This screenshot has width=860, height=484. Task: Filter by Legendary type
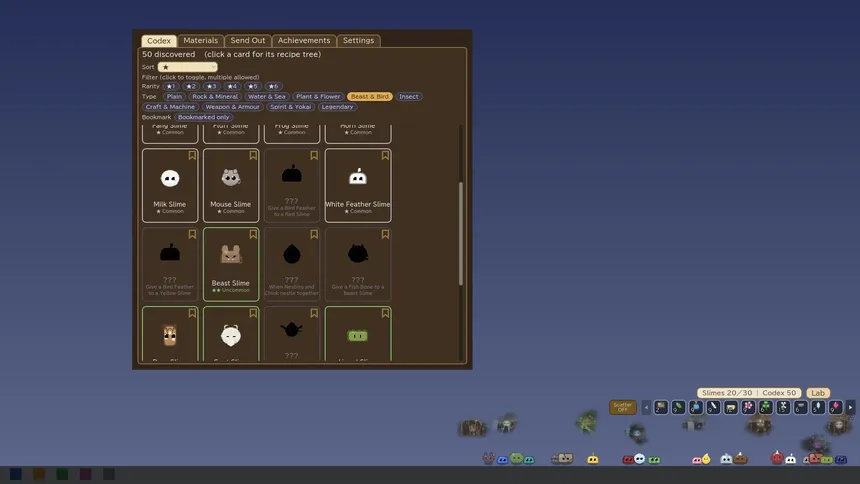337,107
